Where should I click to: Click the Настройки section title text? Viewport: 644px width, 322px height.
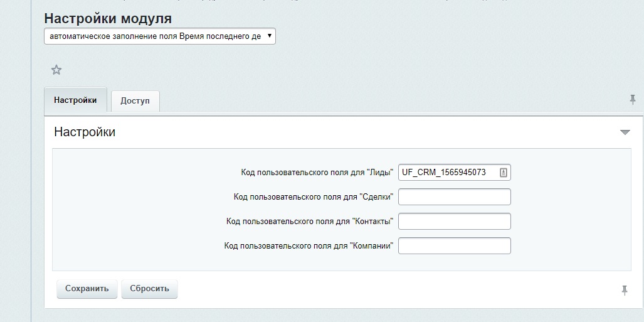(x=85, y=132)
